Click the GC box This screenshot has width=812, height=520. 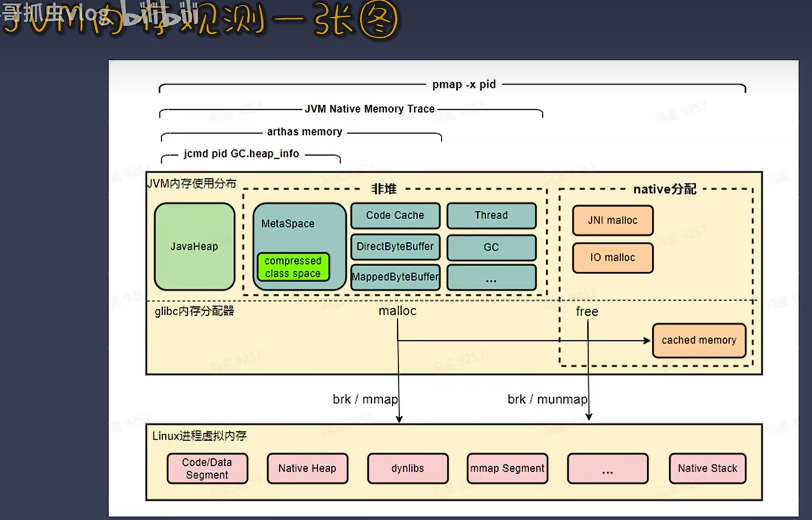pos(491,248)
